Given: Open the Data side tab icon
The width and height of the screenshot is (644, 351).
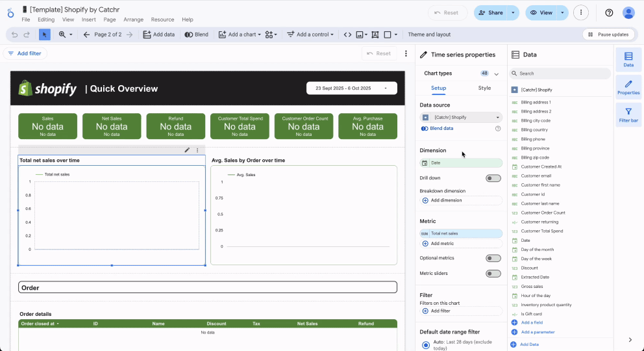Looking at the screenshot, I should 628,59.
